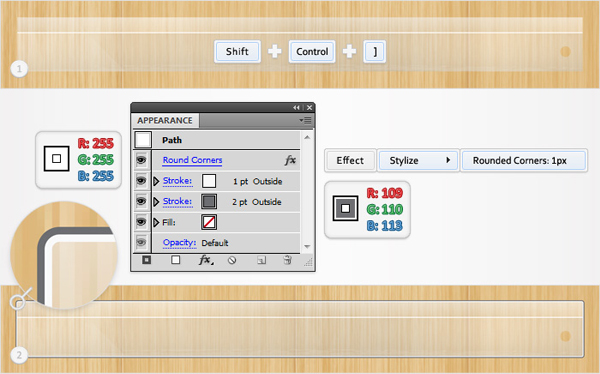Open the Effect menu
Viewport: 600px width, 374px height.
(x=350, y=160)
